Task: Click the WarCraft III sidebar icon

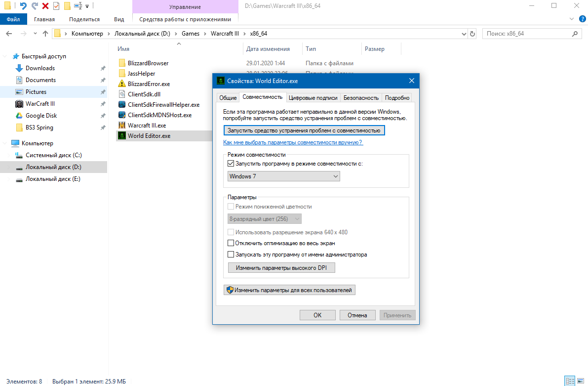Action: tap(19, 104)
